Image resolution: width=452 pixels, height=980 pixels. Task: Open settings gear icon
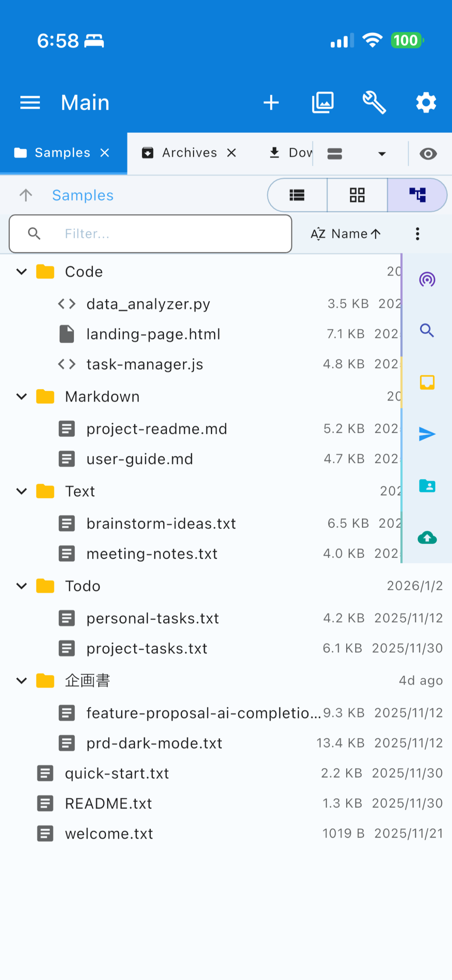[426, 103]
